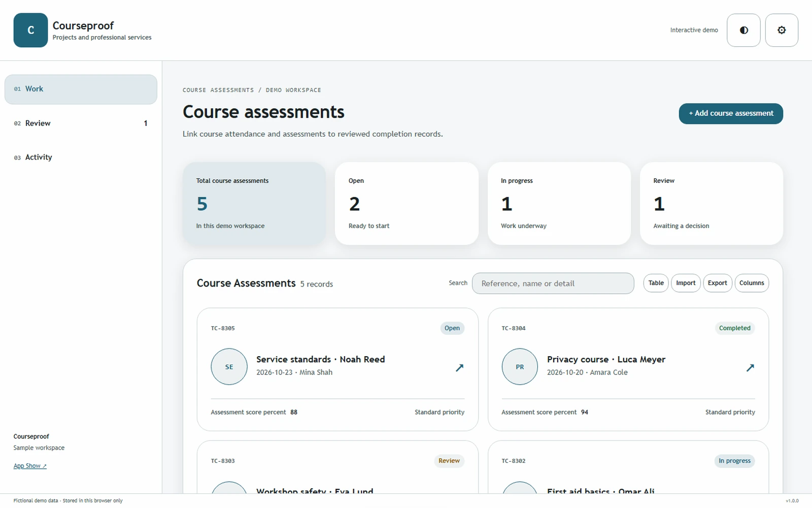The image size is (812, 508).
Task: Filter by the Open stat card
Action: (407, 204)
